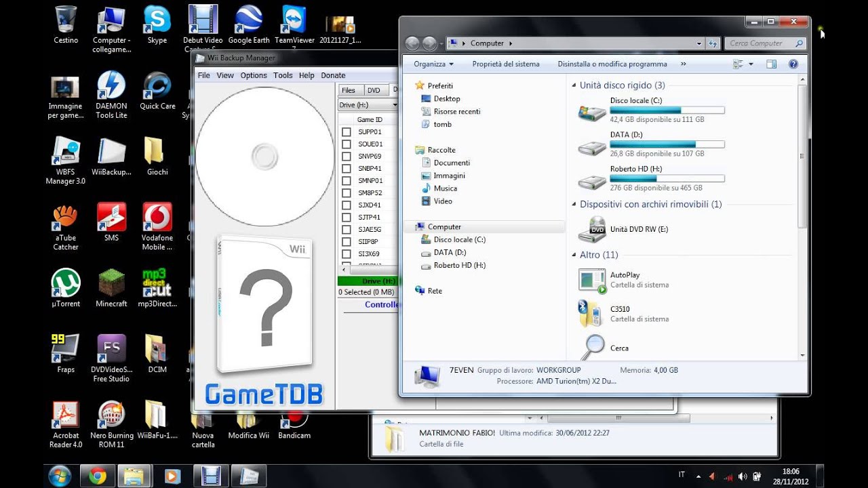
Task: Switch to the Files tab
Action: [x=349, y=90]
